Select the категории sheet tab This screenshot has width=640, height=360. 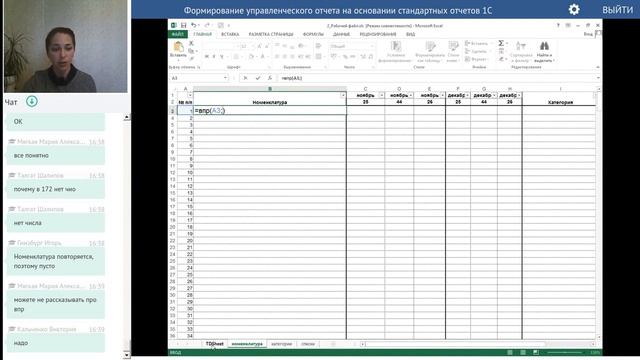(x=281, y=344)
